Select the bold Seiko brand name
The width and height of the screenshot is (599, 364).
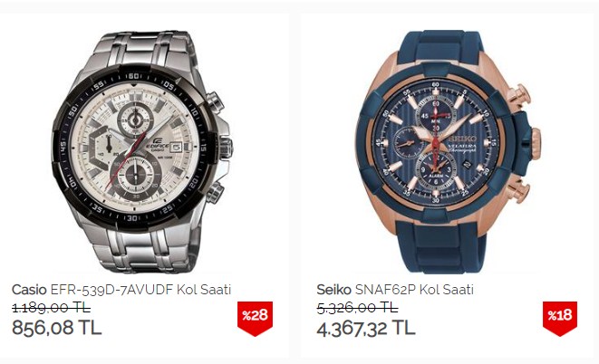pyautogui.click(x=333, y=290)
